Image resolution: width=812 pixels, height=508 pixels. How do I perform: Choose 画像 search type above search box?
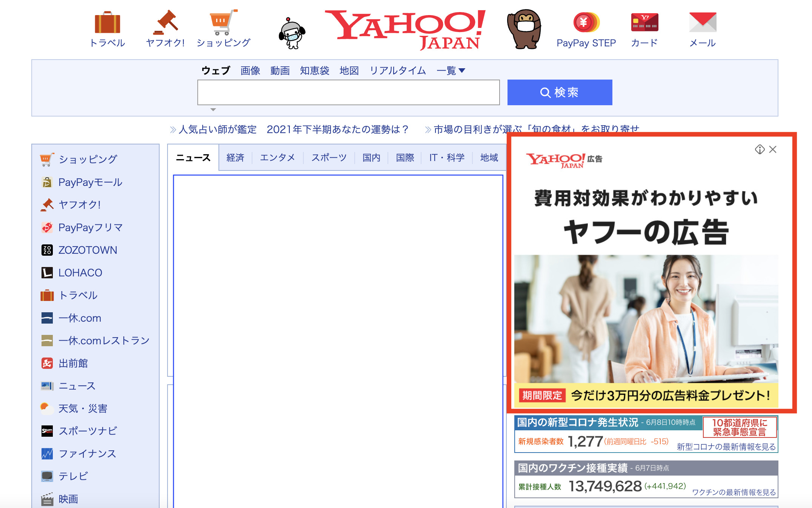[250, 71]
